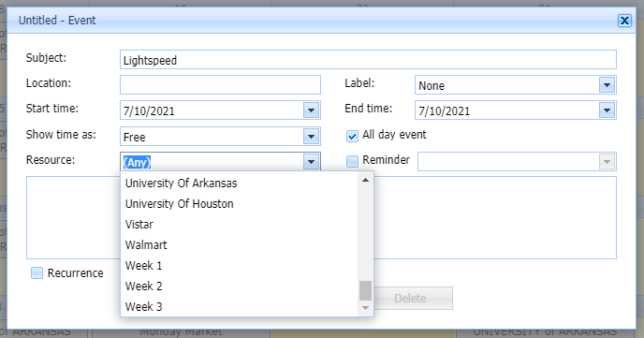Viewport: 644px width, 338px height.
Task: Open the disabled Reminder time dropdown
Action: pos(607,161)
